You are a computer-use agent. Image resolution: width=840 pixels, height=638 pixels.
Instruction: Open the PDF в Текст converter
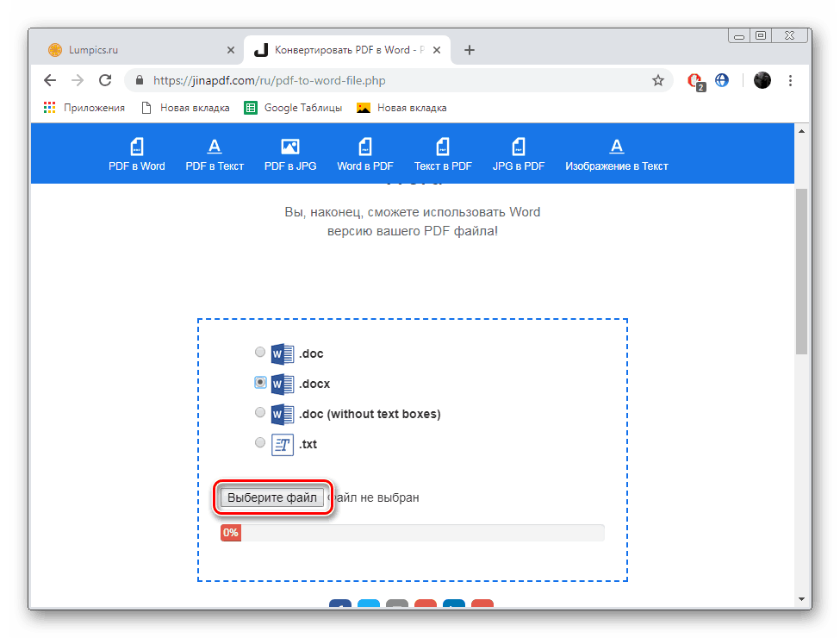pyautogui.click(x=215, y=155)
